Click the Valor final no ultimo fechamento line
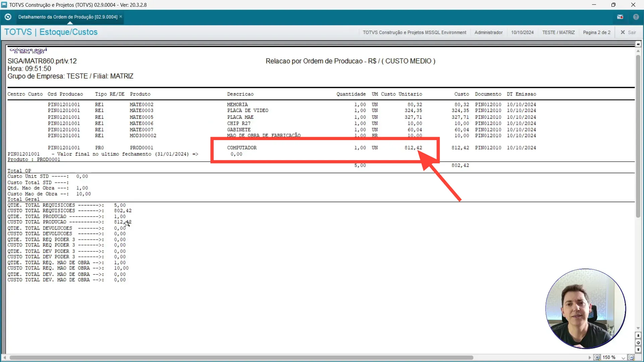Image resolution: width=644 pixels, height=362 pixels. (x=125, y=154)
